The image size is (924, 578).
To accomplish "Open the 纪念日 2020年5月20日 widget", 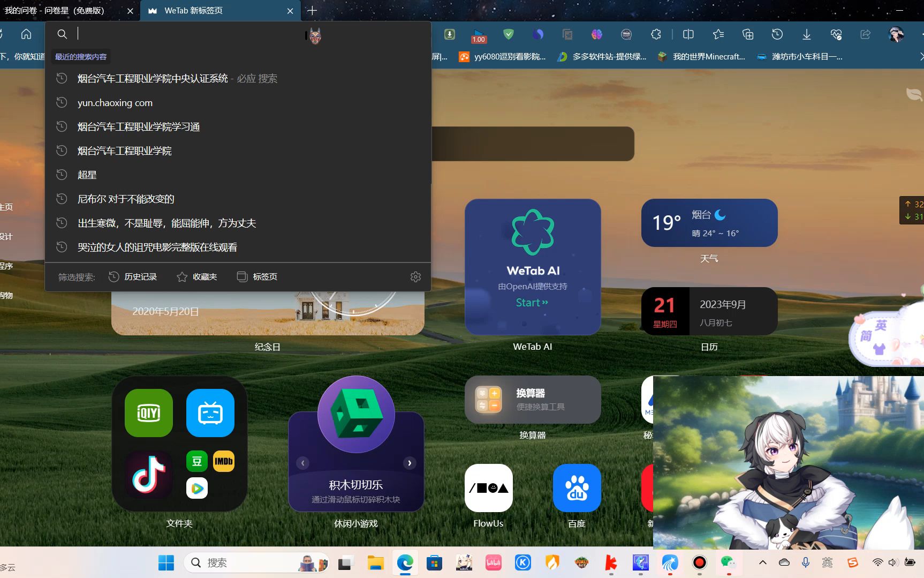I will click(268, 313).
